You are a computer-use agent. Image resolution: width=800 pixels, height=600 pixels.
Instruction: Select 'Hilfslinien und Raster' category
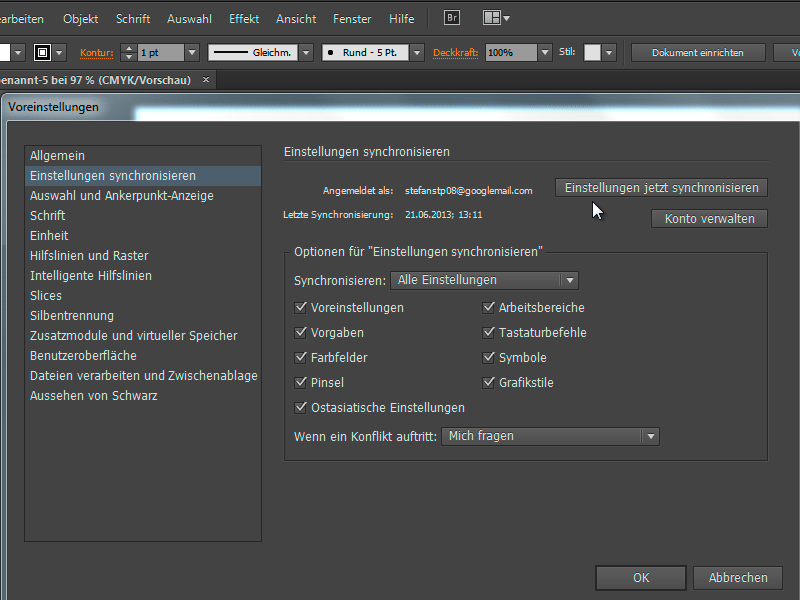[x=143, y=256]
